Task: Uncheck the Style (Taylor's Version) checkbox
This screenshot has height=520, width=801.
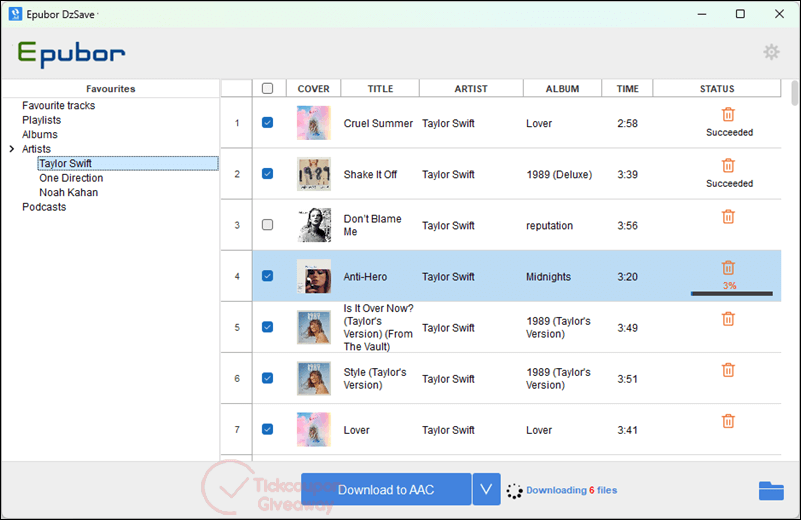Action: pyautogui.click(x=267, y=378)
